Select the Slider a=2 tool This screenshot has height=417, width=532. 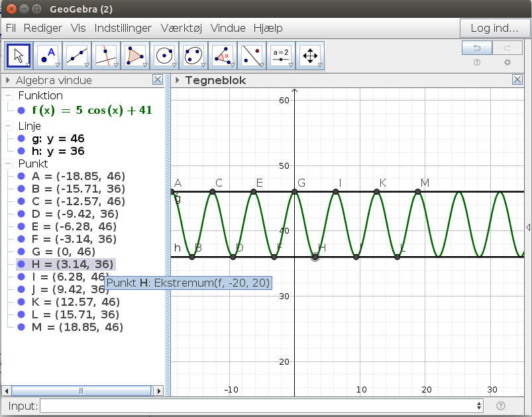(x=281, y=56)
